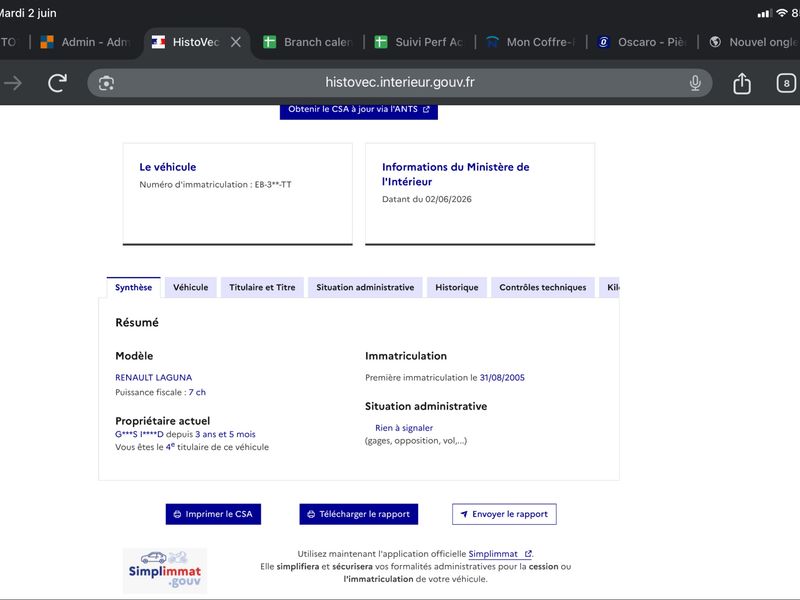Click the Nouvel onglet globe icon

(715, 42)
